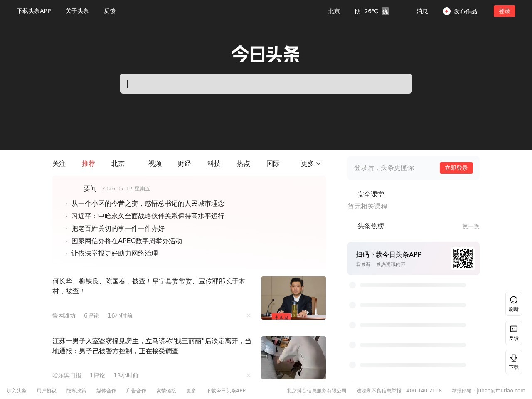Focus the main search input box
The width and height of the screenshot is (532, 399).
point(266,84)
